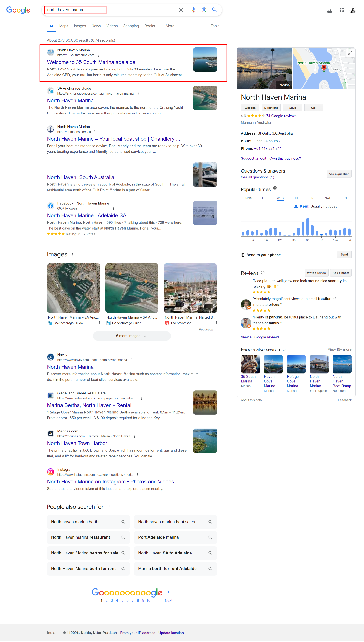Screen dimensions: 364x642
Task: Click the blue search magnifier button
Action: 214,10
